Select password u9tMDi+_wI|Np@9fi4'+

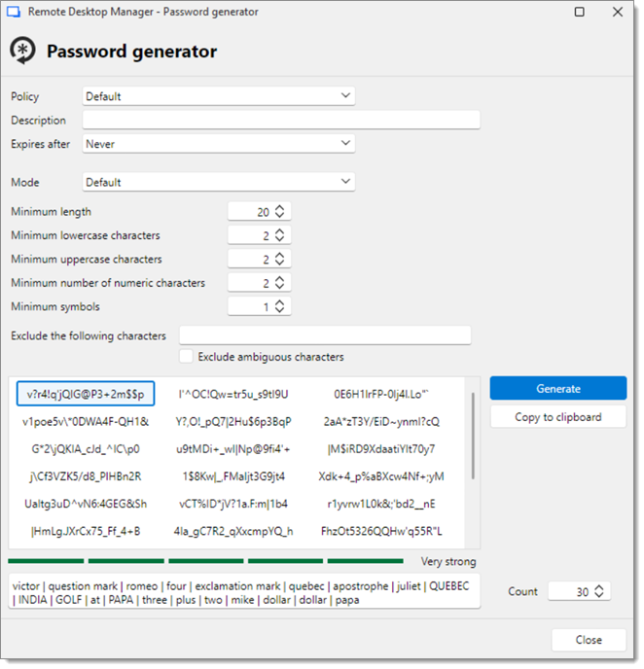point(234,451)
